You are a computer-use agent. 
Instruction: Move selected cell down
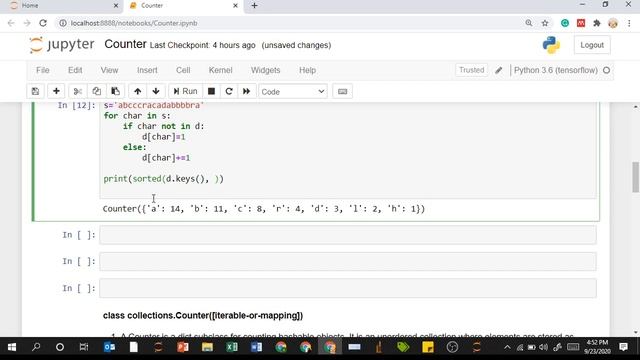[156, 91]
